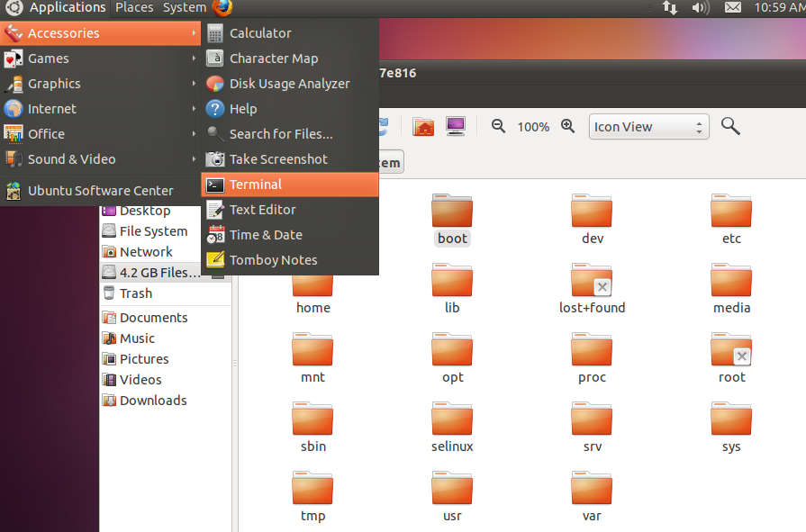Select the proc folder icon
806x532 pixels.
coord(592,349)
